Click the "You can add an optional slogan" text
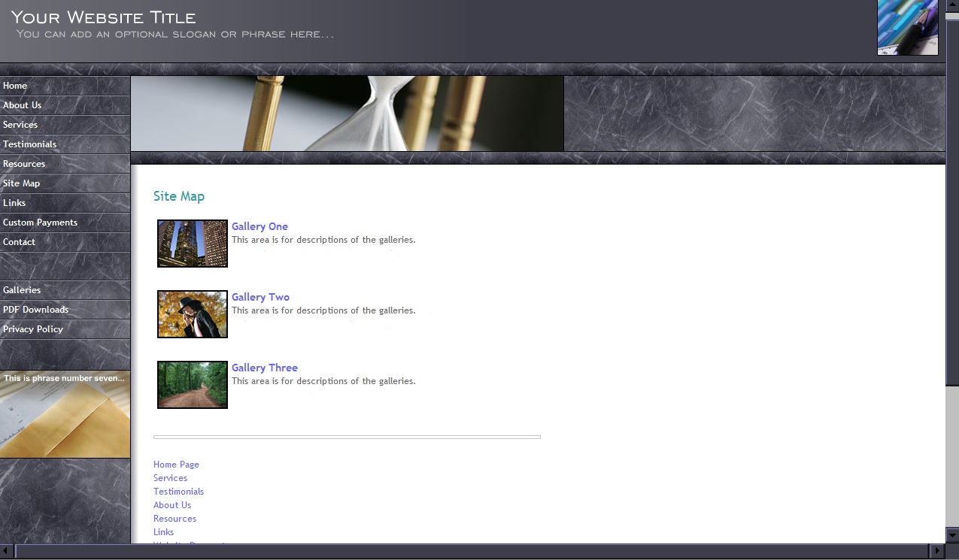Image resolution: width=959 pixels, height=560 pixels. (175, 34)
